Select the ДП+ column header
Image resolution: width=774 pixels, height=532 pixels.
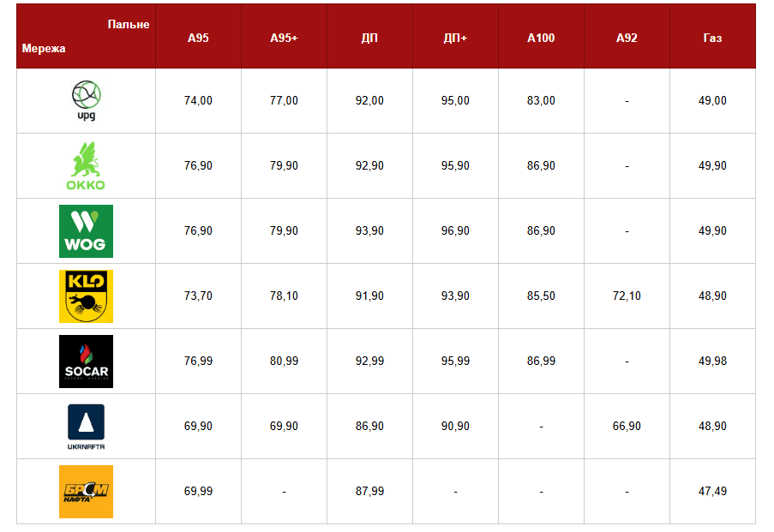point(455,39)
